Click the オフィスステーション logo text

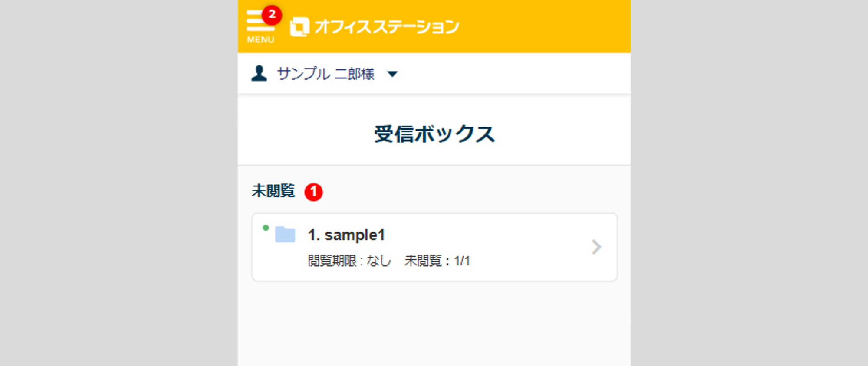click(386, 27)
